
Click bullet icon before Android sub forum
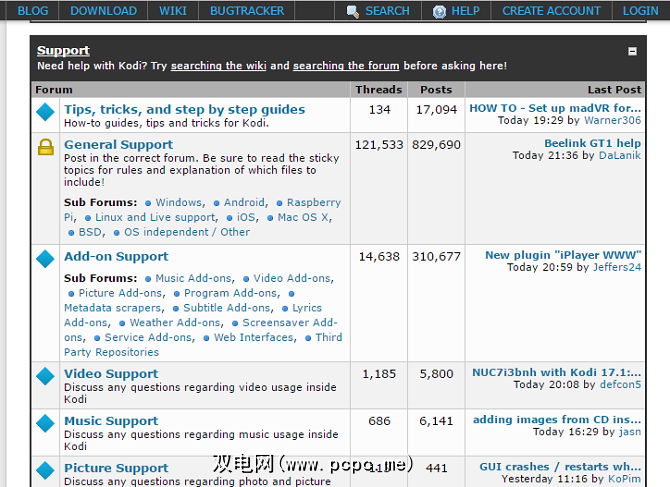[x=217, y=203]
